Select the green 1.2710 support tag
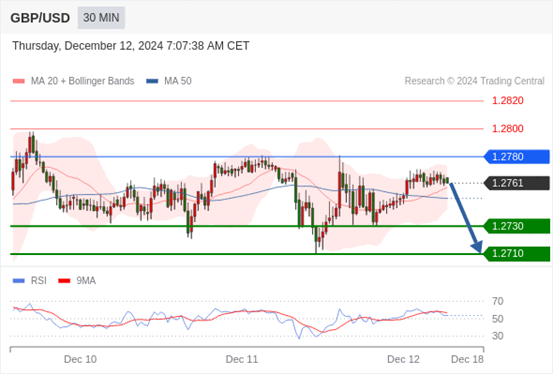 click(x=516, y=254)
